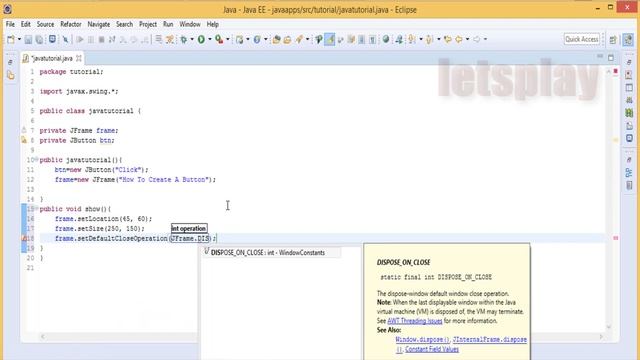Click the Disconnect debug icon
Screen dimensions: 640x360
pos(112,40)
